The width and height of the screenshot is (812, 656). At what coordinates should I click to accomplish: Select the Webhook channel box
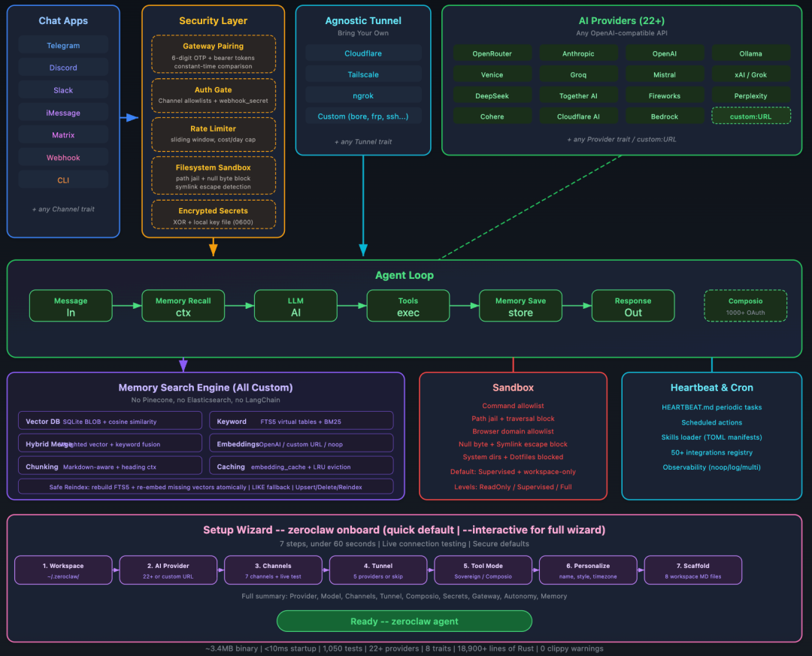point(63,158)
